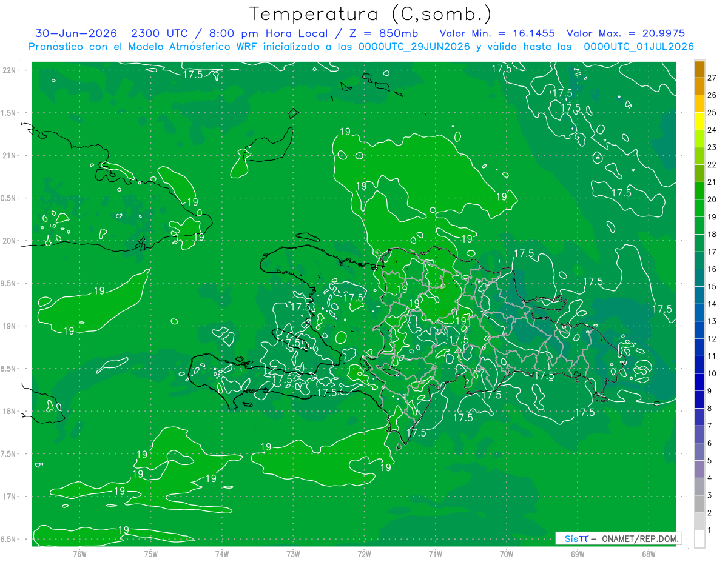Click the '1.5N' latitude axis label
Screen dimensions: 728x562
[x=9, y=113]
